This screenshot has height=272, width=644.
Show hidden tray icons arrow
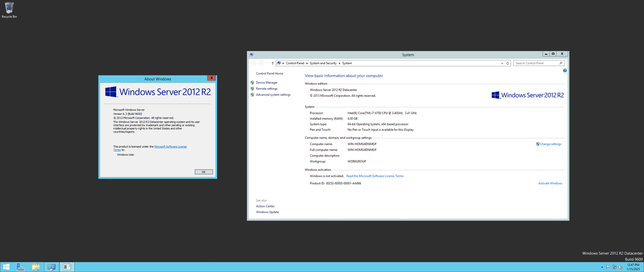603,267
